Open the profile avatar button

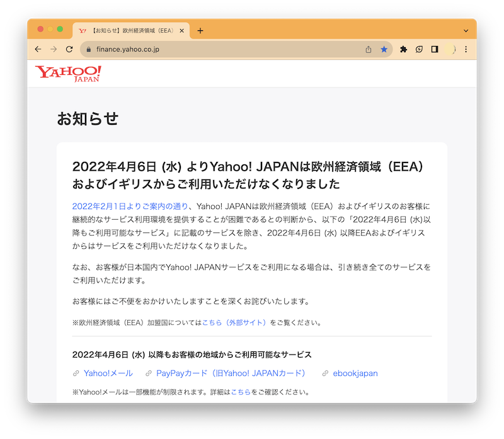click(450, 49)
